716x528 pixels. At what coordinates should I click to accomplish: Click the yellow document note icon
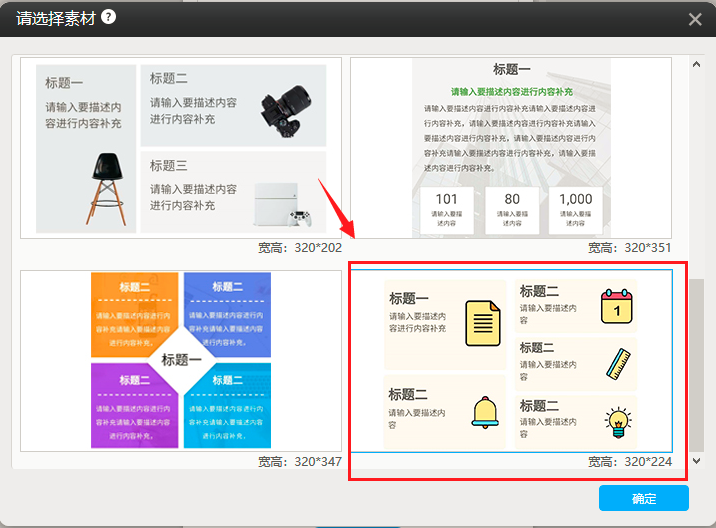[482, 322]
